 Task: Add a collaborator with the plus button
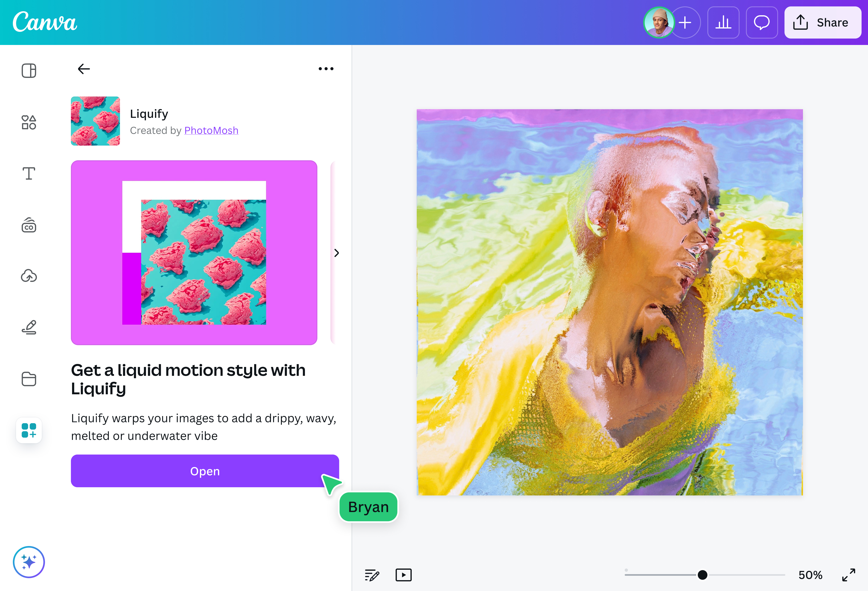click(x=685, y=22)
